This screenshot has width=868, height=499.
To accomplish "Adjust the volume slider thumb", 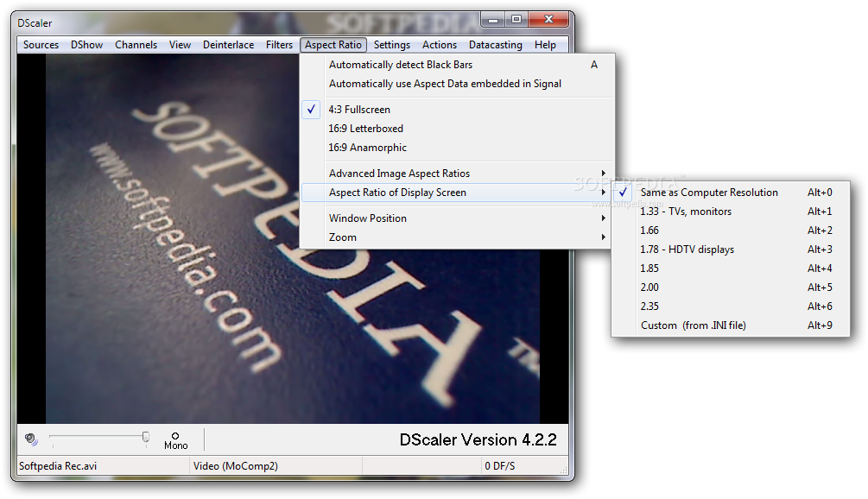I will [146, 437].
